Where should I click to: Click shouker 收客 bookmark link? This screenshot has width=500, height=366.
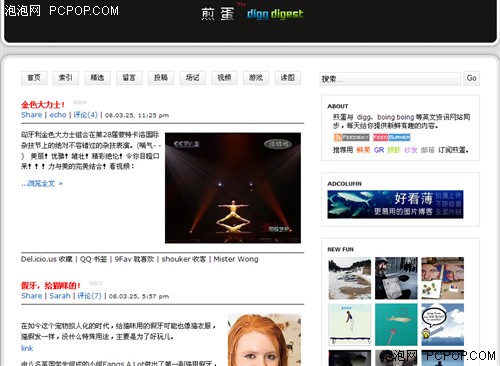pos(184,259)
